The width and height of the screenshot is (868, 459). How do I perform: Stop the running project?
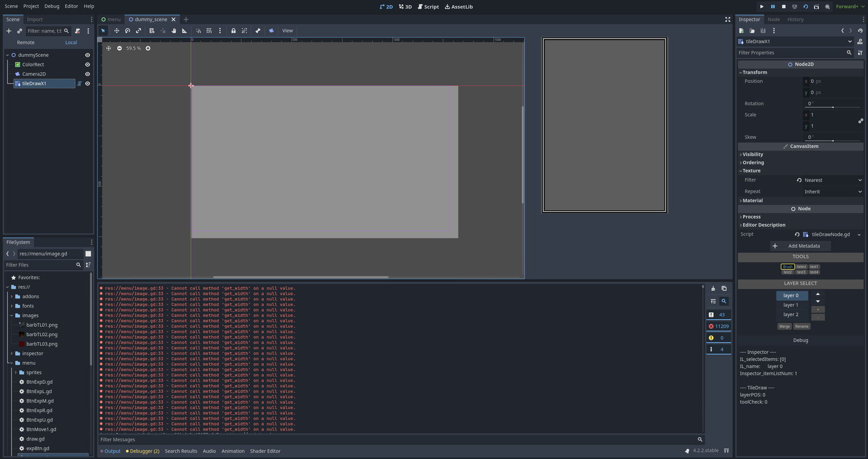pyautogui.click(x=783, y=7)
